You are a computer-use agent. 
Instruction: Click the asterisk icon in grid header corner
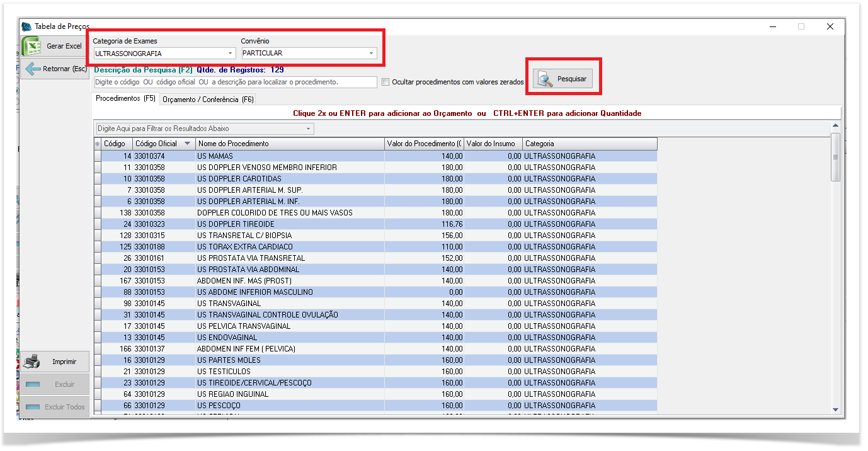pyautogui.click(x=97, y=144)
